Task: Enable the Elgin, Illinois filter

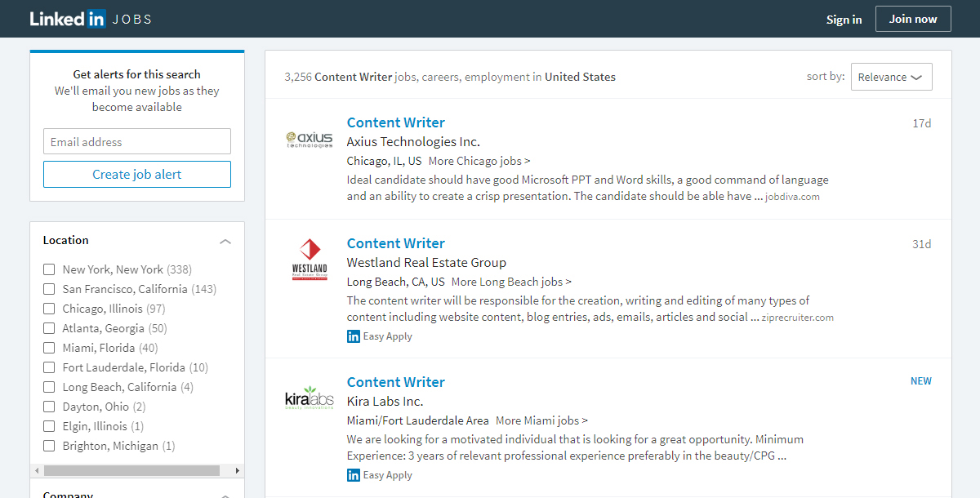Action: 49,426
